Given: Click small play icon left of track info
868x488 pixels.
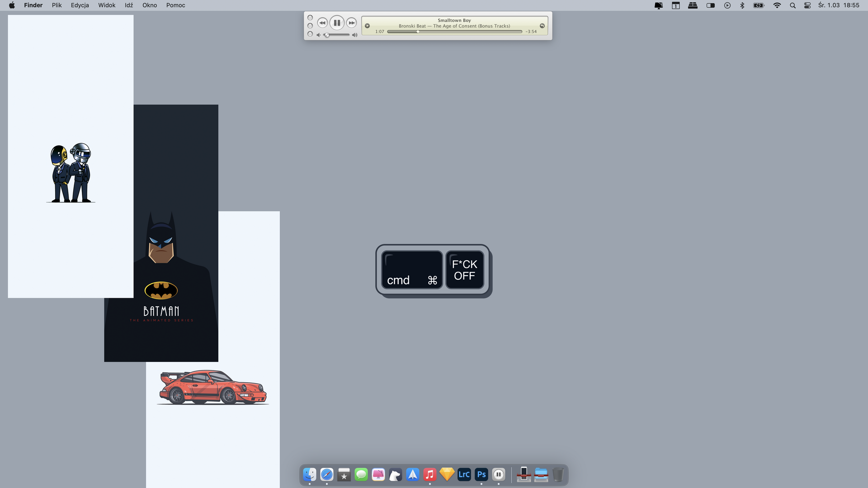Looking at the screenshot, I should coord(367,26).
